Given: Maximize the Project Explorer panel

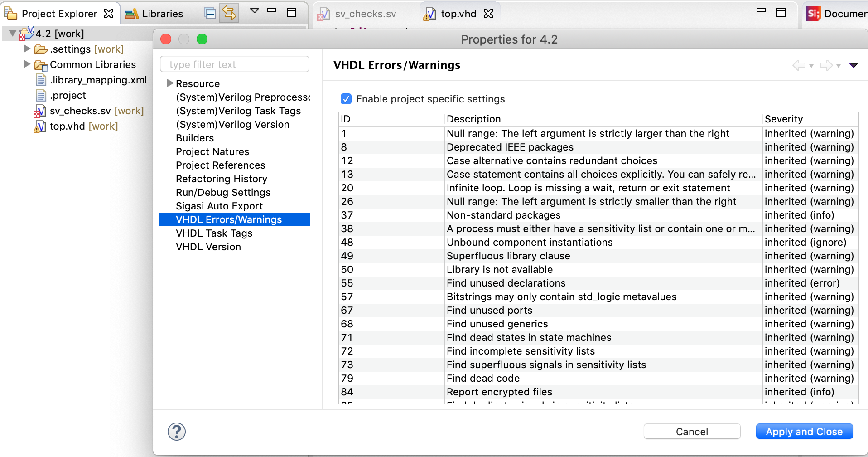Looking at the screenshot, I should point(292,13).
